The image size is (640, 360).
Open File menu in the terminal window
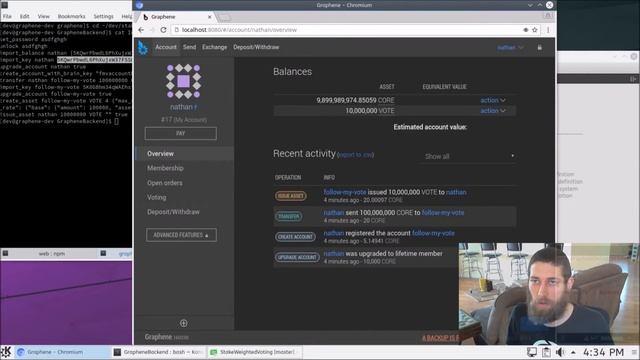7,16
